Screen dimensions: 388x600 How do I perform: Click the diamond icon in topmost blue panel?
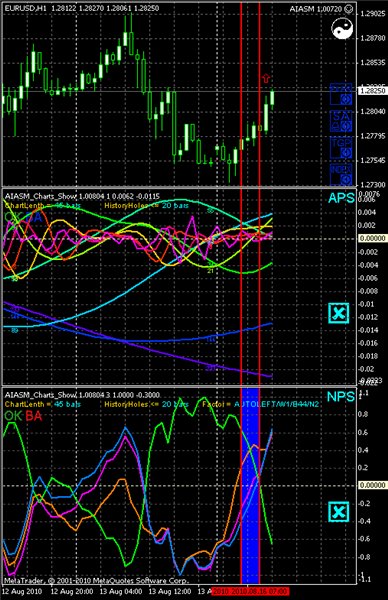click(346, 100)
